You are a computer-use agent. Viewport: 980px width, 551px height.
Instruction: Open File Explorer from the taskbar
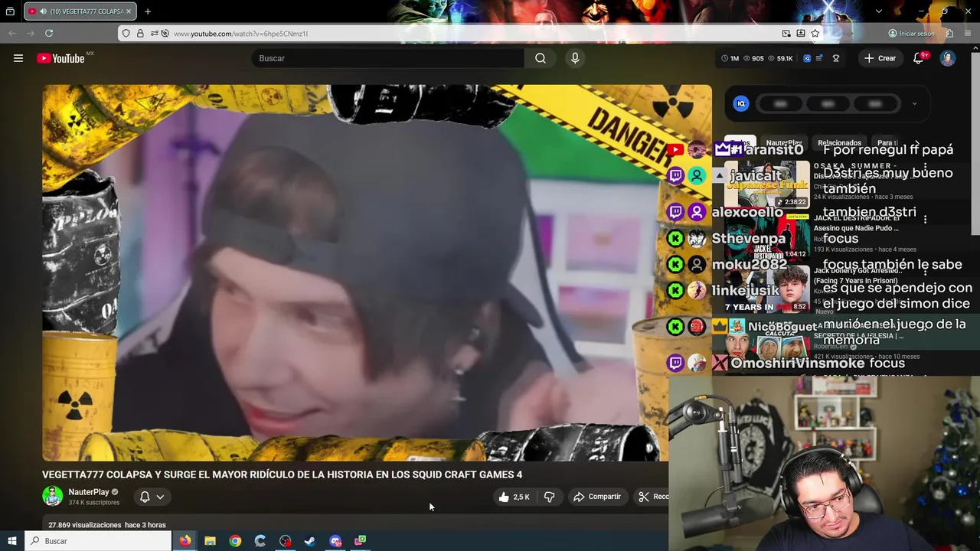tap(210, 541)
